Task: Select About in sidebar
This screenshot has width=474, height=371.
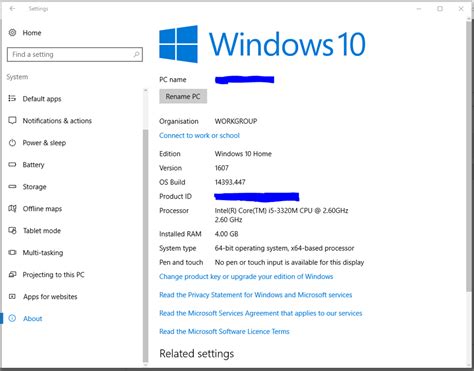Action: [33, 319]
